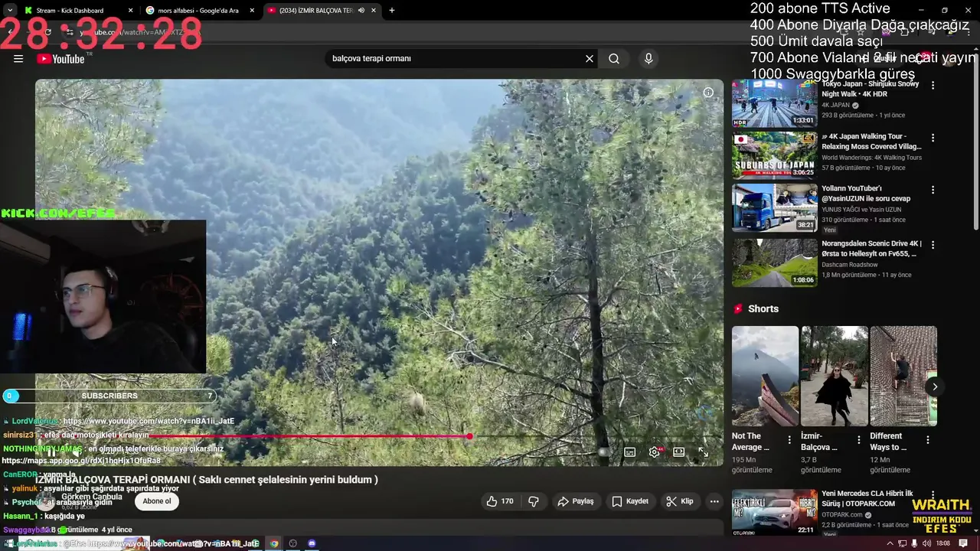Screen dimensions: 980x551
Task: Show next Shorts with the arrow
Action: 934,386
